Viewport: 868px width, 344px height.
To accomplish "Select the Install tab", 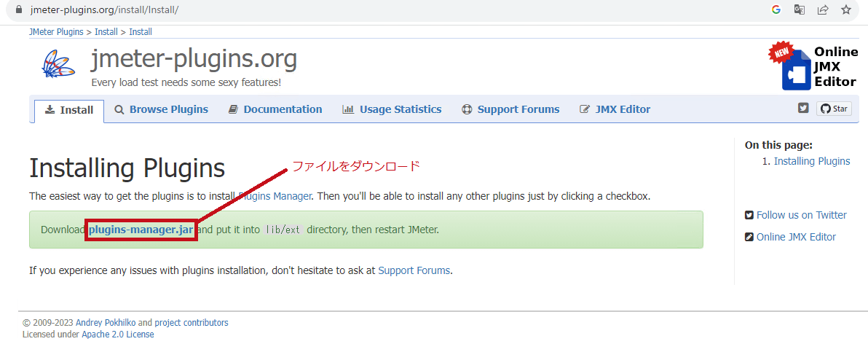I will [69, 110].
